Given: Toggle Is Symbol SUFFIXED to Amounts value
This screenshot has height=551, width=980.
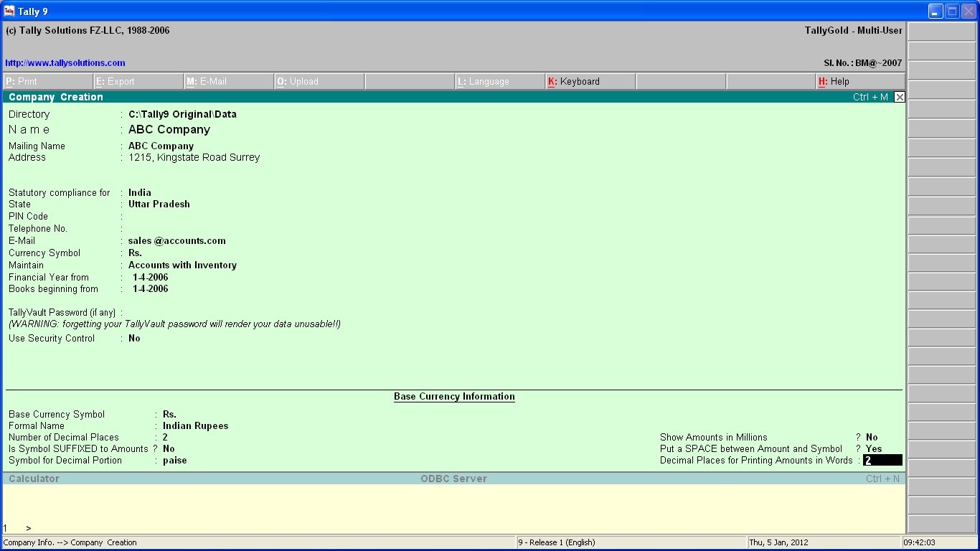Looking at the screenshot, I should 169,448.
